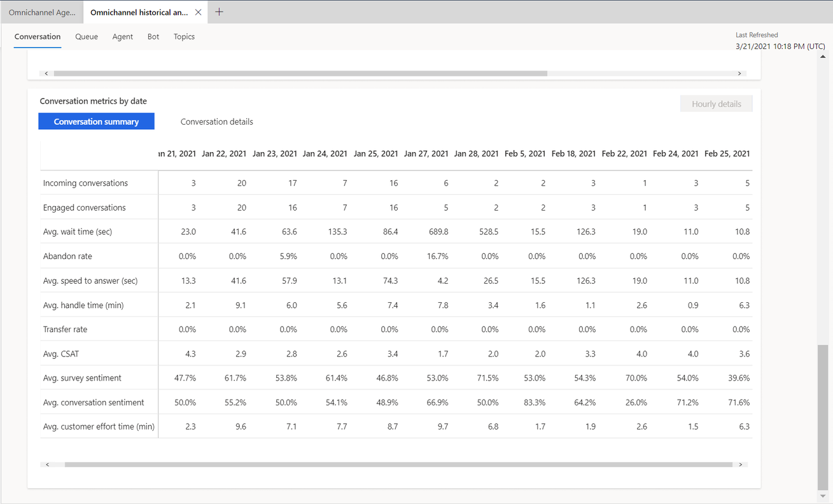This screenshot has height=504, width=833.
Task: Click the table's bottom horizontal scrollbar thumb
Action: [398, 465]
